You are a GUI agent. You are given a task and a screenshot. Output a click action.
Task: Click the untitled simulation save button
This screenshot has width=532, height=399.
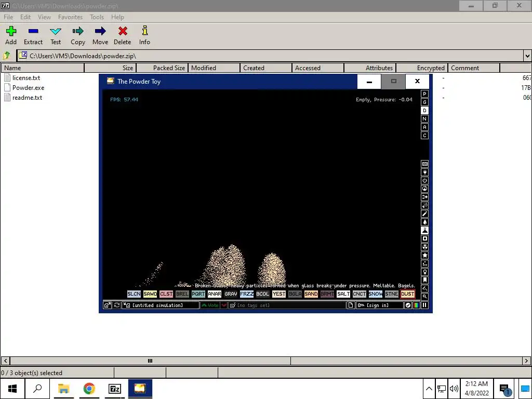161,305
